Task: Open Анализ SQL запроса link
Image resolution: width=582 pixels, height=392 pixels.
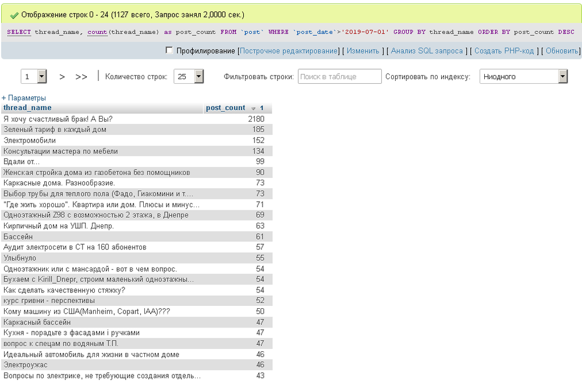Action: (x=427, y=51)
